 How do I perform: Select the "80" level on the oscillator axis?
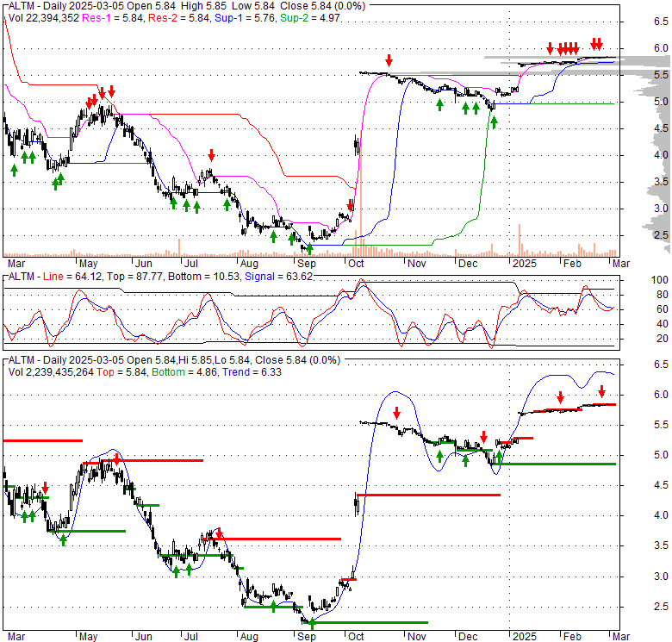pos(663,295)
